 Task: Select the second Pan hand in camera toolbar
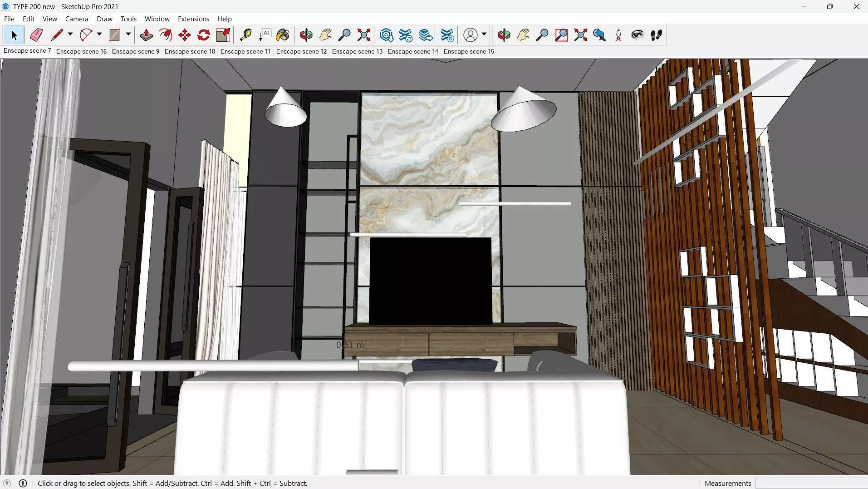[x=523, y=35]
